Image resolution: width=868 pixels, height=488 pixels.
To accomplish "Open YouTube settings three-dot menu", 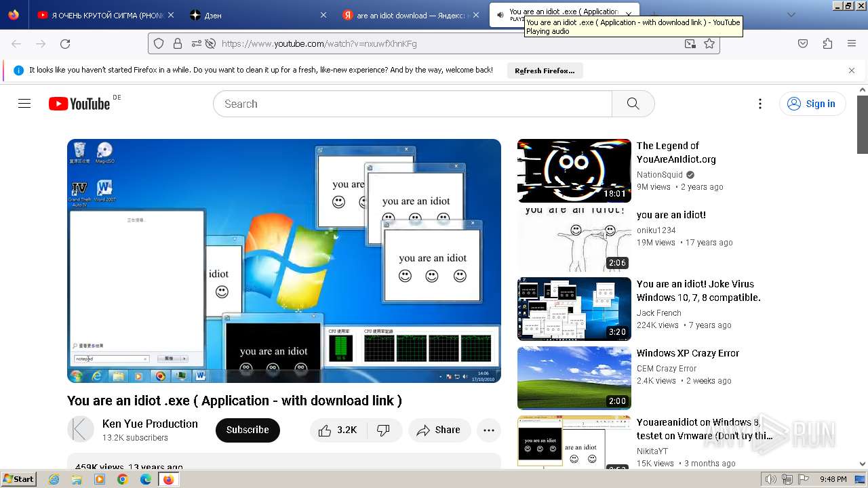I will click(760, 104).
